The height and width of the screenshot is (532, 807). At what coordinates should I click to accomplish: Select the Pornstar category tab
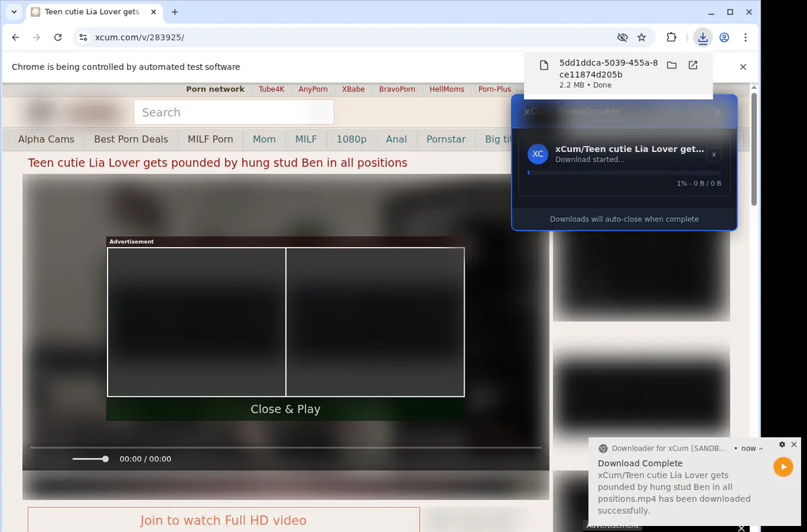tap(446, 139)
